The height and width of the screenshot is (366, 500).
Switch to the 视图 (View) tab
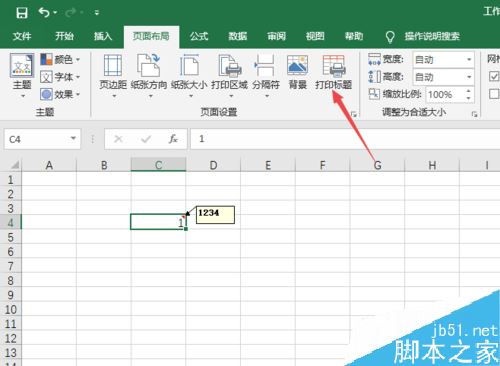point(315,36)
